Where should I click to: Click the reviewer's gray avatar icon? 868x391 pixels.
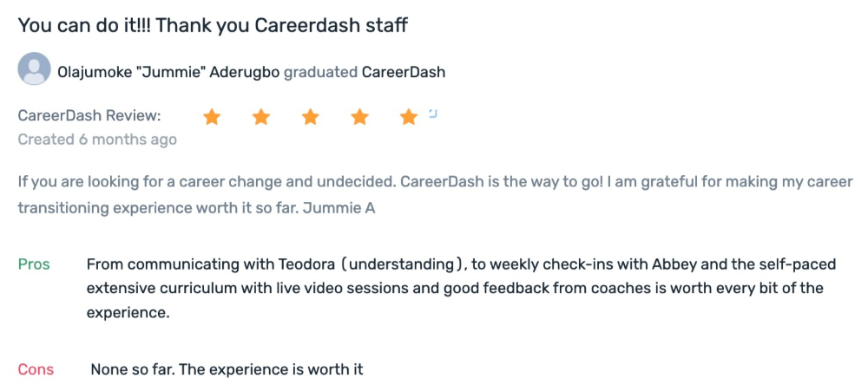[35, 68]
